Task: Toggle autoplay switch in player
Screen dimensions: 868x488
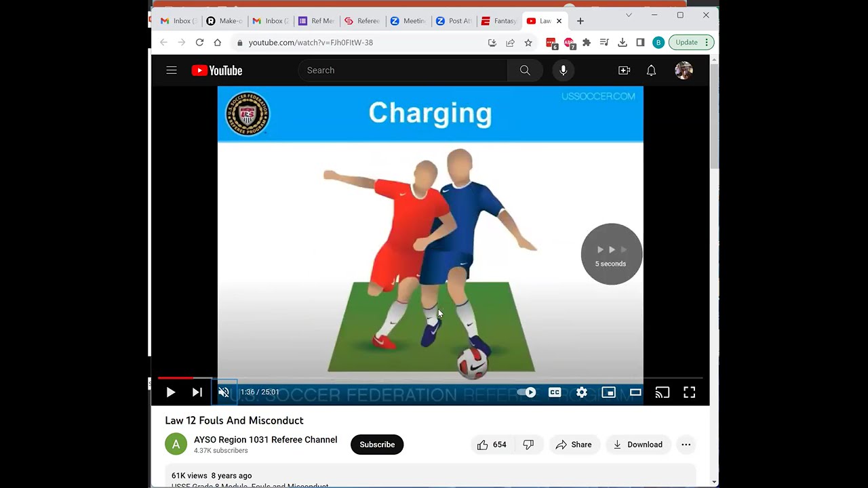Action: [526, 392]
